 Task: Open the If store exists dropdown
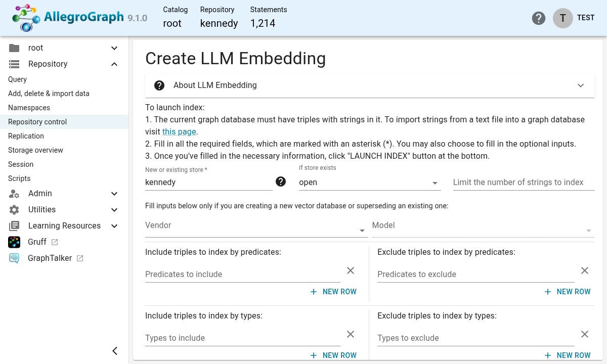tap(370, 183)
